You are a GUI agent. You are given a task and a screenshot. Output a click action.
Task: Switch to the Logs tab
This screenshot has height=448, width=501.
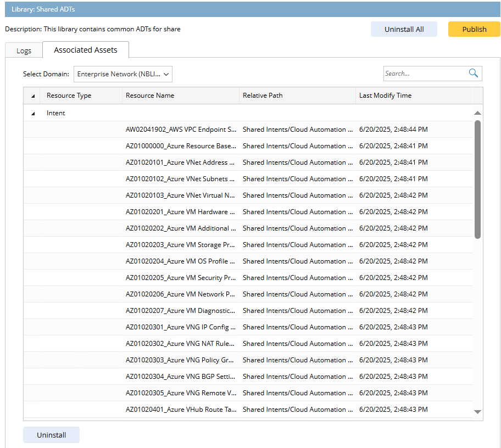(24, 51)
